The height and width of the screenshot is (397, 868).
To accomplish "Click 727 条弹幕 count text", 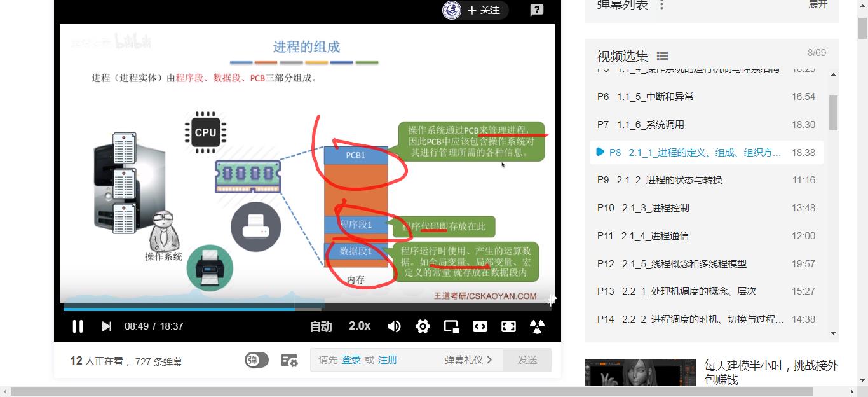I will pyautogui.click(x=159, y=361).
